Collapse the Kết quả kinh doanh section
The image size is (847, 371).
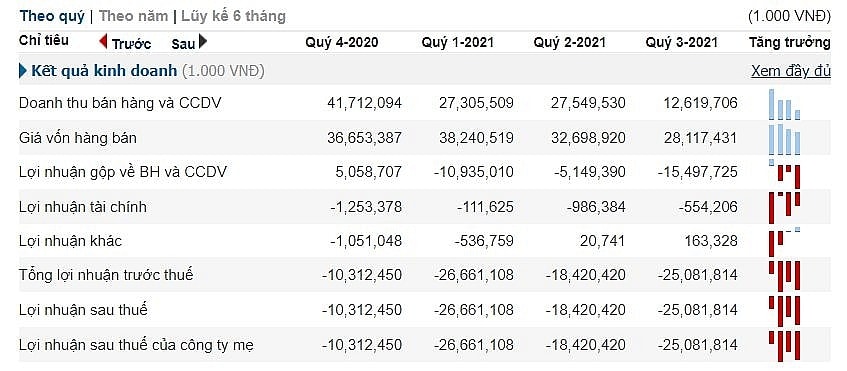coord(23,71)
